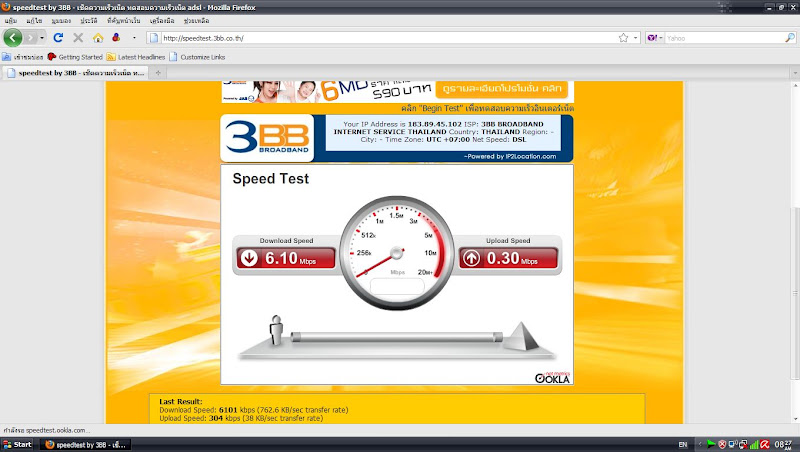Image resolution: width=800 pixels, height=452 pixels.
Task: Click the green arrow tray icon
Action: tap(711, 444)
